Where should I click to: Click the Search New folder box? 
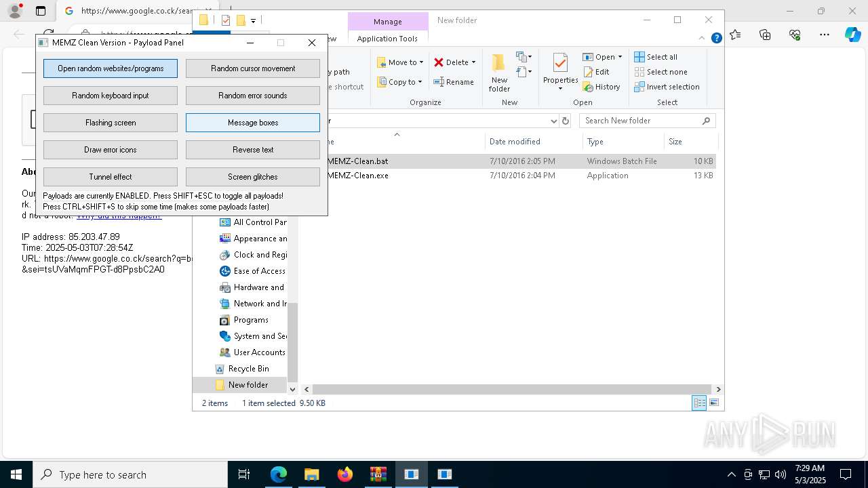click(x=647, y=121)
